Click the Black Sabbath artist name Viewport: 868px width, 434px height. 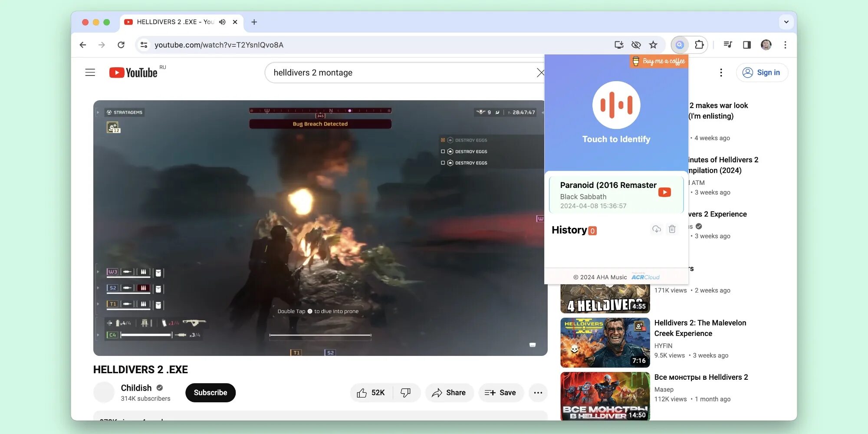point(583,197)
